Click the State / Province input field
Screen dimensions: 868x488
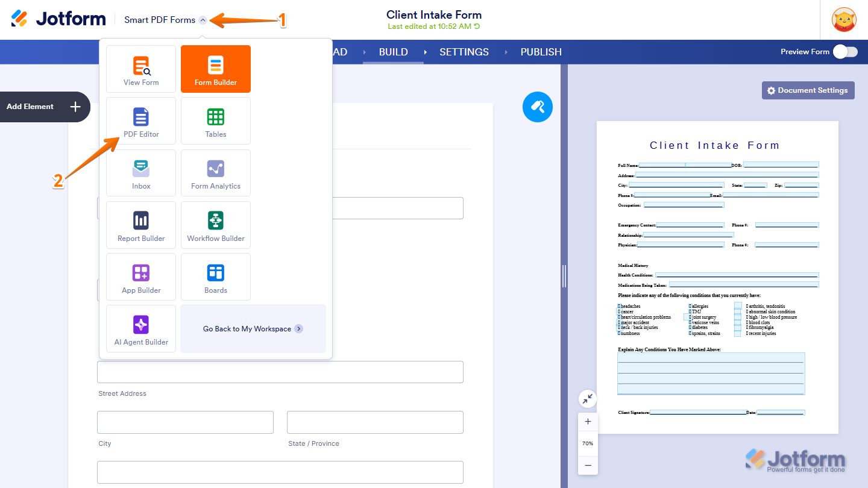(x=375, y=422)
